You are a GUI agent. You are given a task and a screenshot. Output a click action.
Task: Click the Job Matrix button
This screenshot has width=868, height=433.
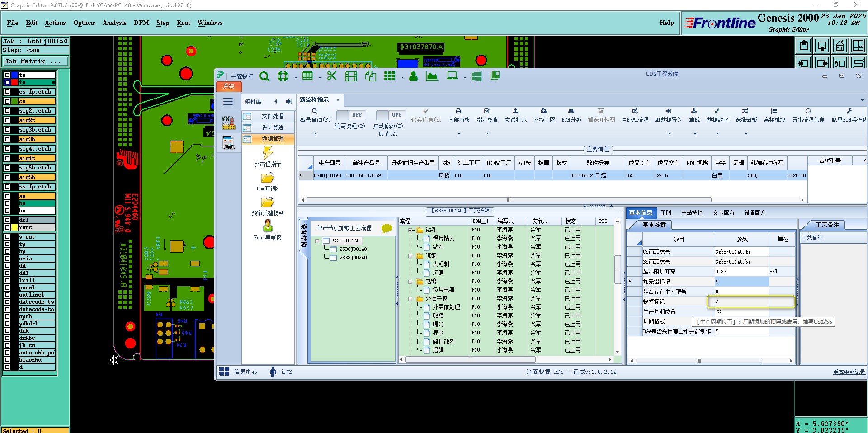(35, 61)
